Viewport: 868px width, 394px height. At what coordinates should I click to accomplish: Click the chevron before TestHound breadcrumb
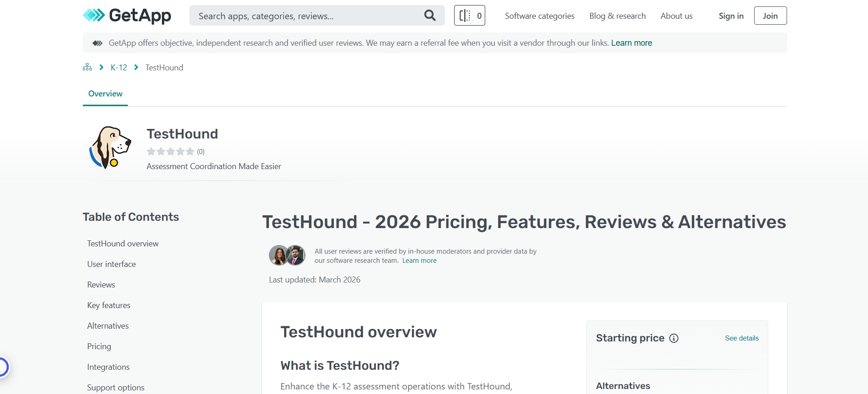click(x=136, y=67)
